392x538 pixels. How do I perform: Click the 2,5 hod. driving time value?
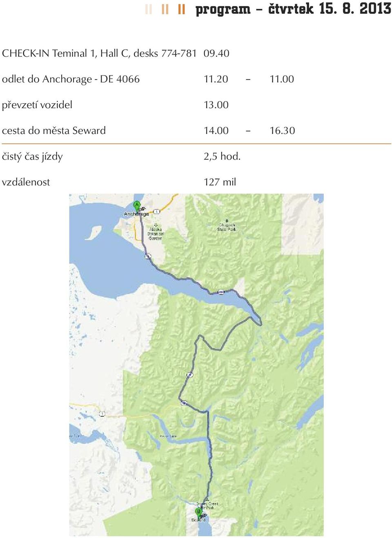click(222, 156)
